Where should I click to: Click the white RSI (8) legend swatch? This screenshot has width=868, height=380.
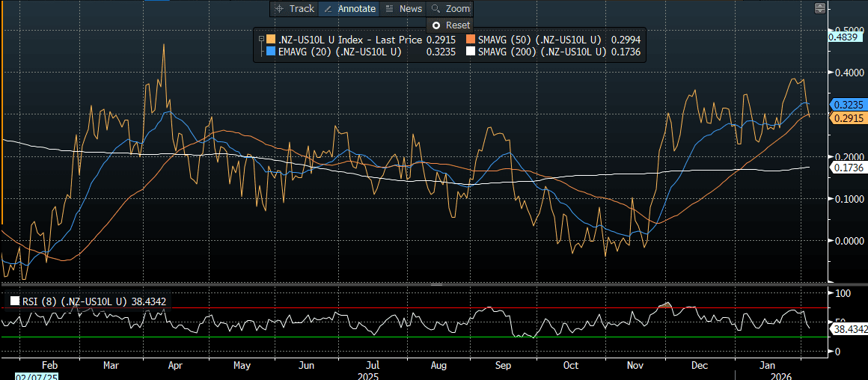tap(15, 301)
